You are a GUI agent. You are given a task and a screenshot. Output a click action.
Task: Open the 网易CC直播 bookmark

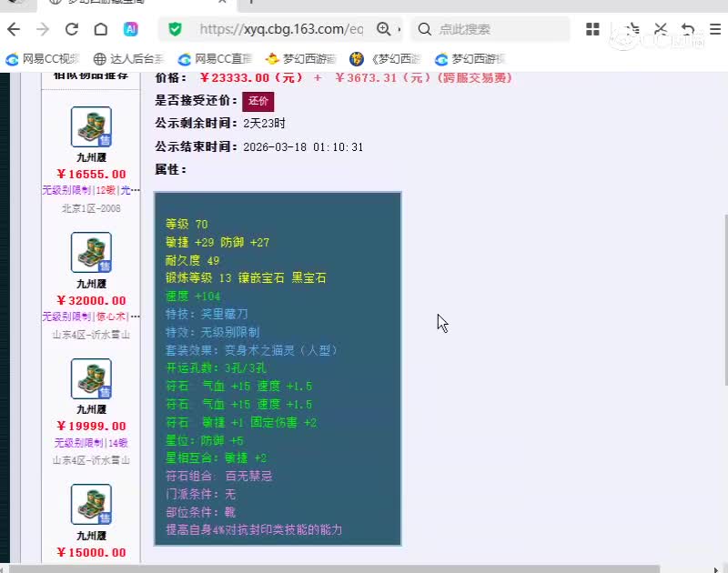(217, 59)
